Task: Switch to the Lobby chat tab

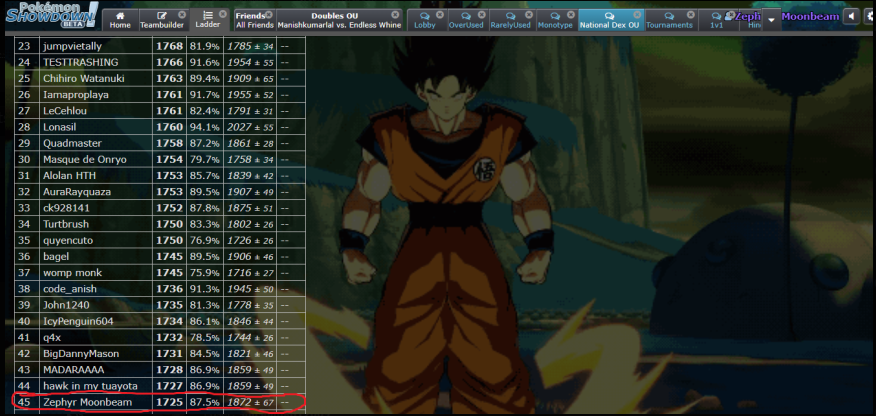Action: click(425, 20)
